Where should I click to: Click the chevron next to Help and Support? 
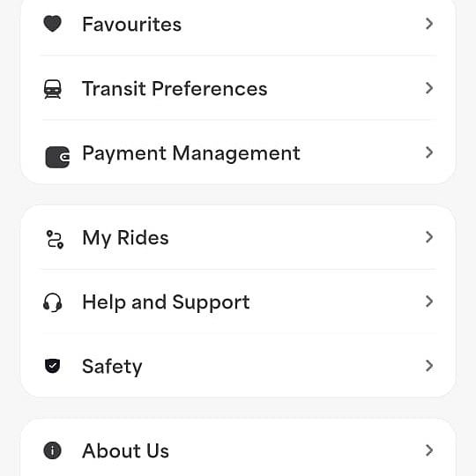[429, 301]
